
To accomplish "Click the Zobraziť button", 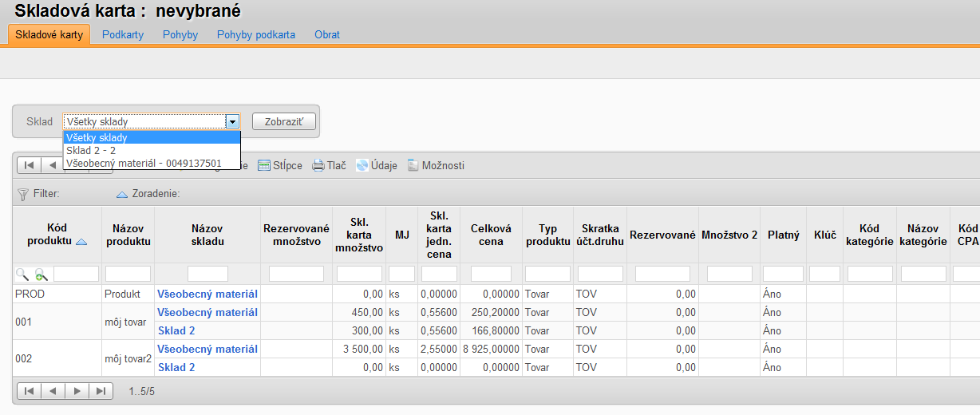I will (x=284, y=121).
